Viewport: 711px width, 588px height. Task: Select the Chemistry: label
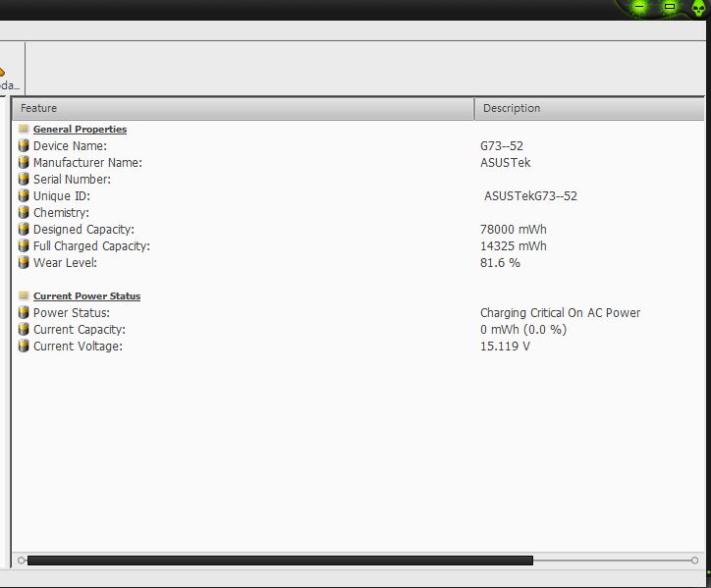61,213
